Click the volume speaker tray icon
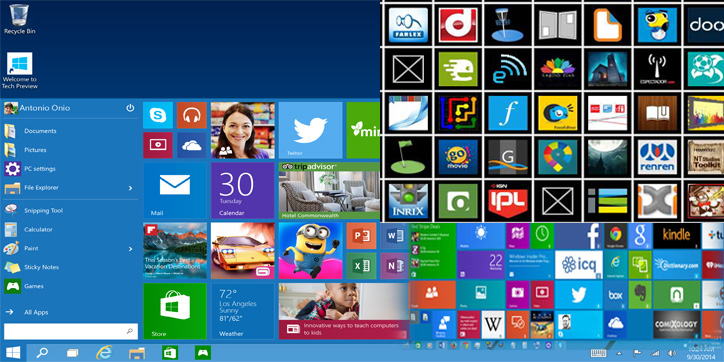 coord(672,353)
